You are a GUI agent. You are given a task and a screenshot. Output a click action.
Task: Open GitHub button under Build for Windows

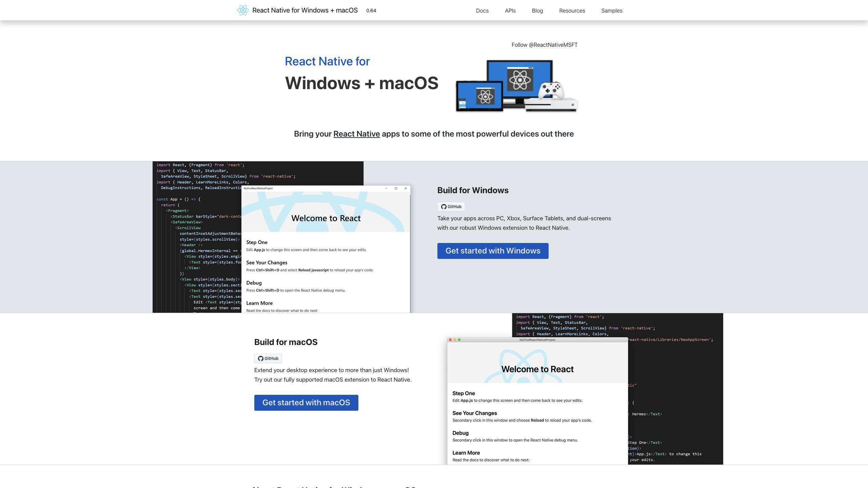coord(451,207)
